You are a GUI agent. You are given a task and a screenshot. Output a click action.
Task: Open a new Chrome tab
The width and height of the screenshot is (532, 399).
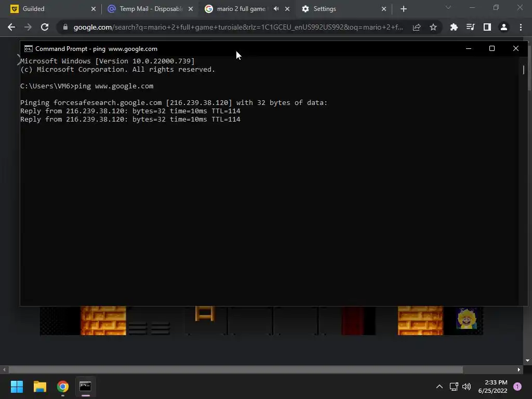403,9
